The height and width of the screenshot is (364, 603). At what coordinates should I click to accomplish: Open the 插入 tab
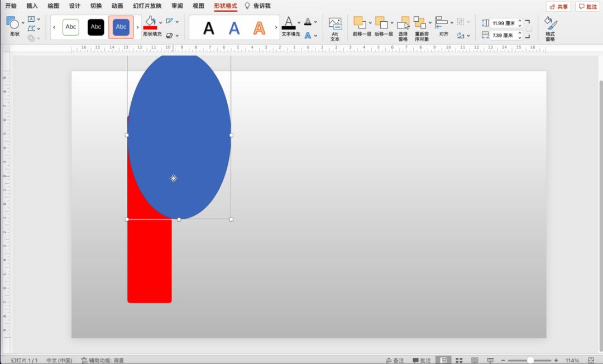[32, 6]
